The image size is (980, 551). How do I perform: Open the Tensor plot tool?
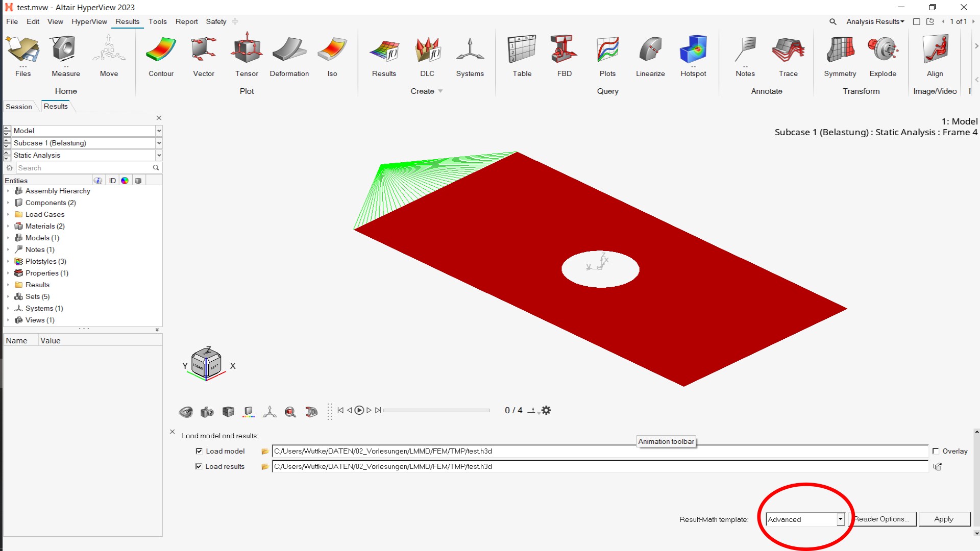click(x=247, y=49)
